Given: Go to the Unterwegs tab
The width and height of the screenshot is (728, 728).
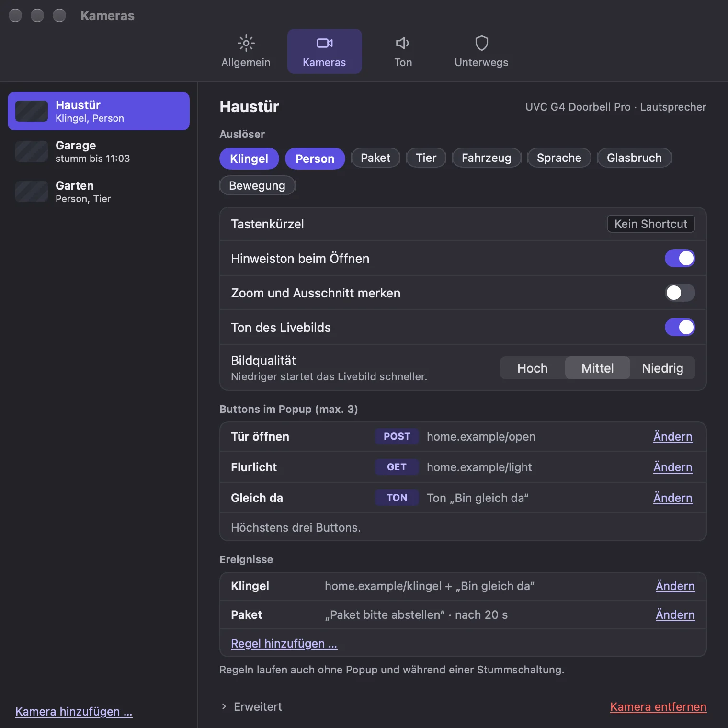Looking at the screenshot, I should 481,51.
